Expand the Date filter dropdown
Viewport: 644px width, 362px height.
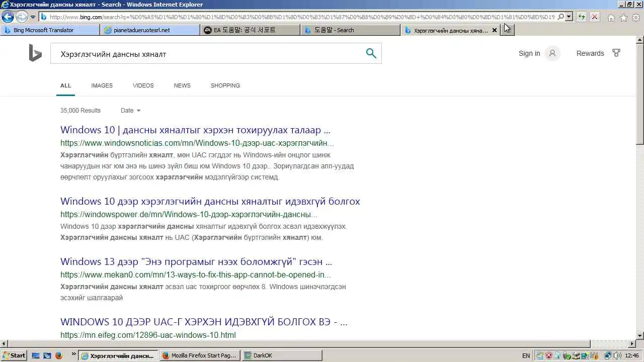tap(131, 111)
